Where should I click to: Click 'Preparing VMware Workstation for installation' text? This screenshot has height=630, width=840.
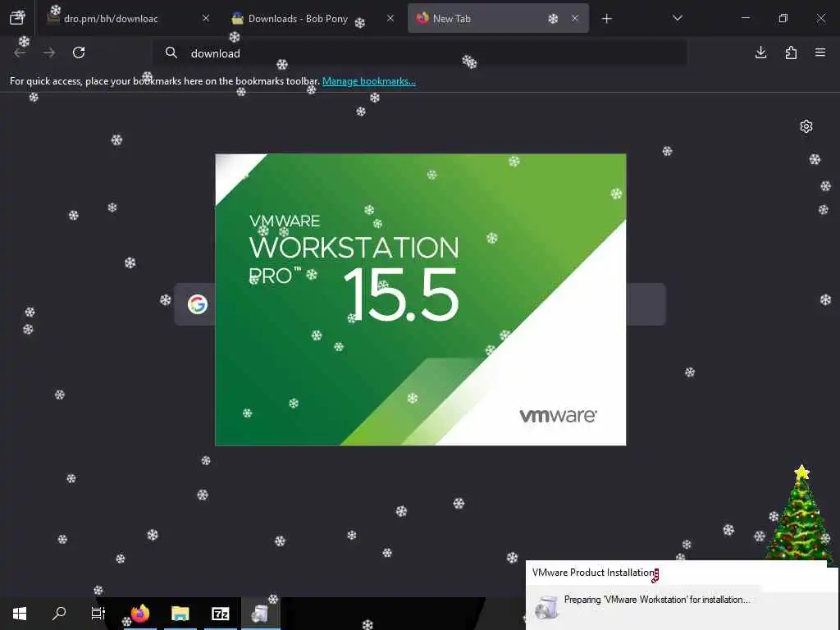pyautogui.click(x=657, y=600)
